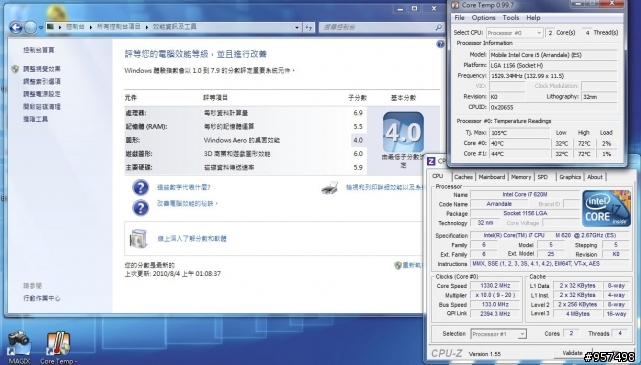Viewport: 641px width, 365px height.
Task: Switch to the Caches tab in CPU-Z
Action: point(463,177)
